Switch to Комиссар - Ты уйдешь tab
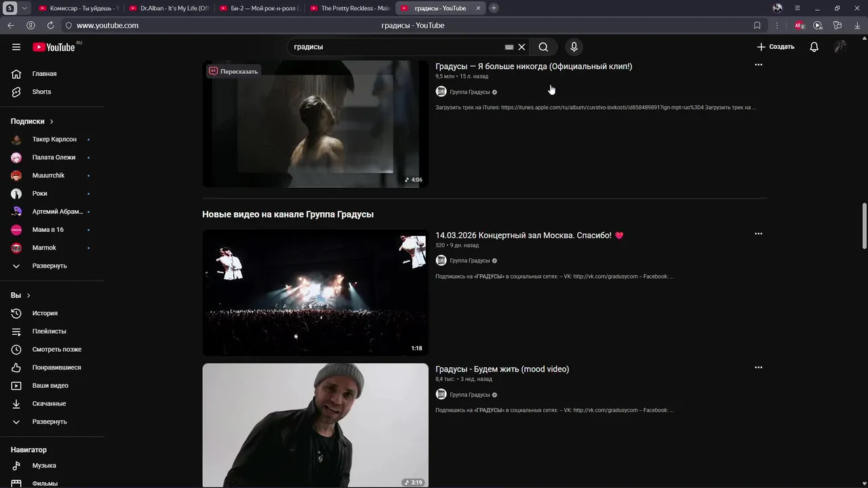The width and height of the screenshot is (868, 488). pyautogui.click(x=78, y=8)
